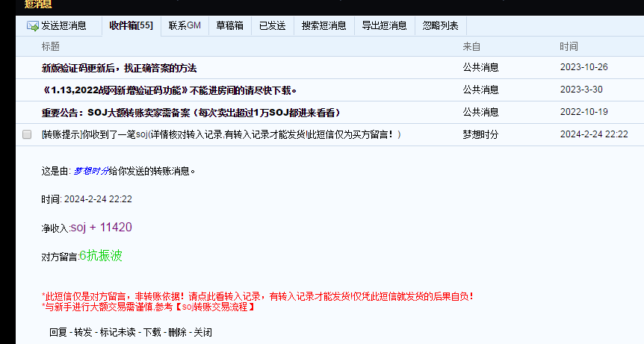This screenshot has height=344, width=644.
Task: Open the 忽略列表 tab
Action: click(x=441, y=26)
